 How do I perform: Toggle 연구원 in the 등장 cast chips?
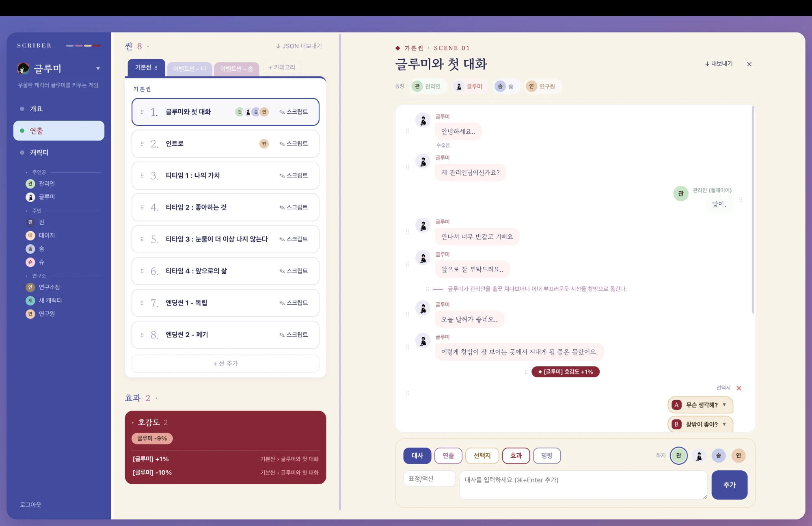point(543,87)
